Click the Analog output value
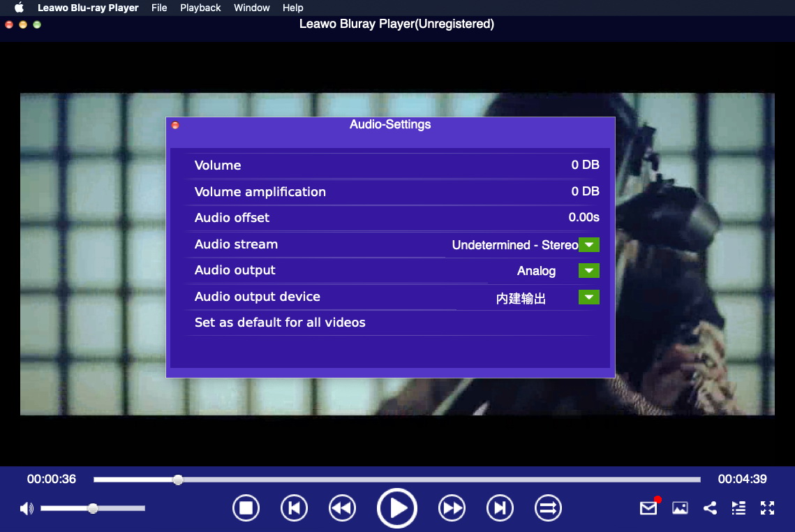 click(536, 271)
